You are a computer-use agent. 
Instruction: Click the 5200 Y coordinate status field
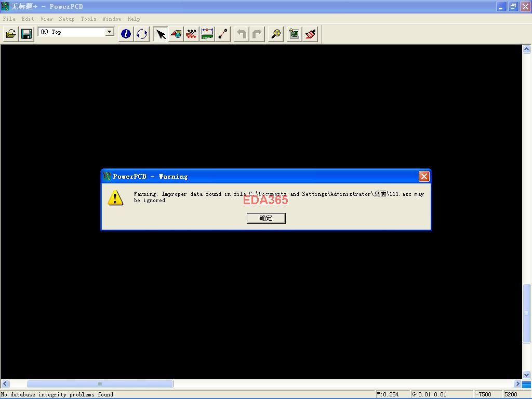click(x=517, y=394)
